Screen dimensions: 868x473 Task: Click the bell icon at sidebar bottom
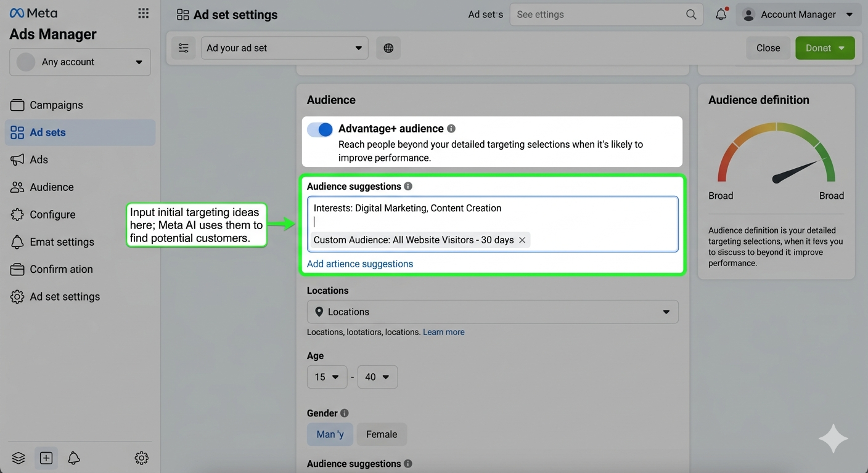point(74,458)
